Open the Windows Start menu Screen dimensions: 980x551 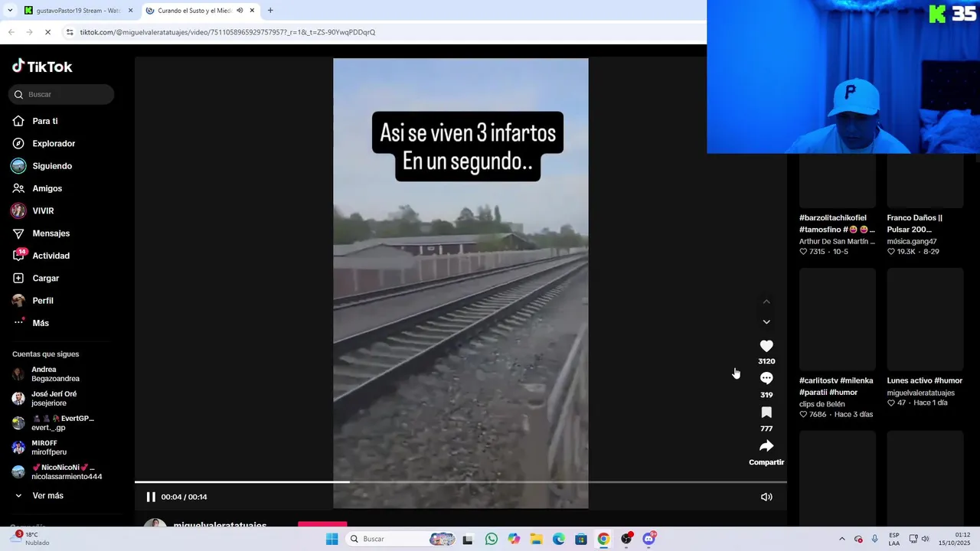pos(332,539)
